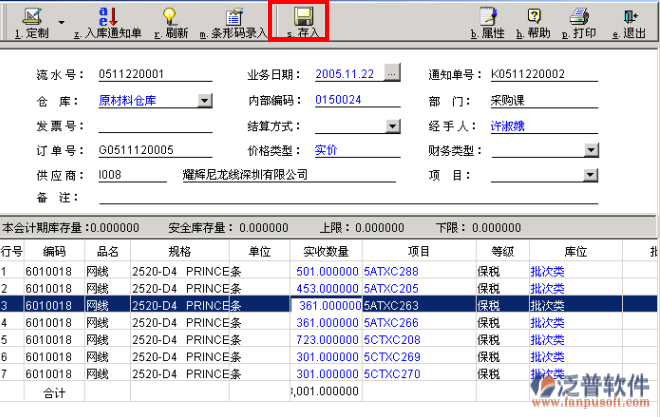Click the 单位 column header
This screenshot has width=660, height=417.
(x=260, y=251)
